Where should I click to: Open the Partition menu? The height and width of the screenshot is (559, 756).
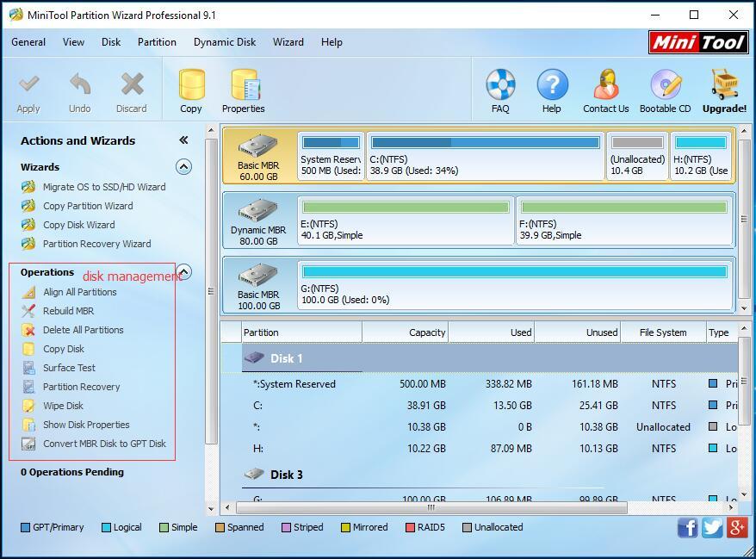click(x=157, y=42)
